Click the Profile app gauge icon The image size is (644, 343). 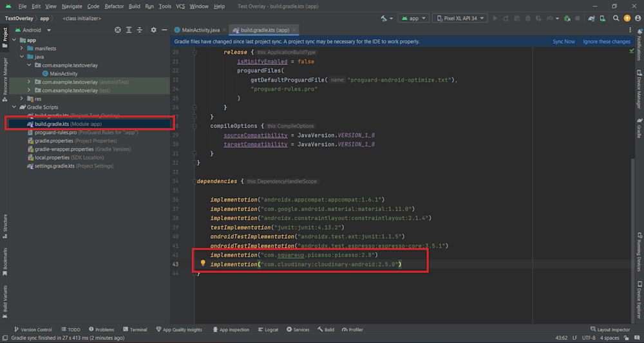tap(549, 19)
